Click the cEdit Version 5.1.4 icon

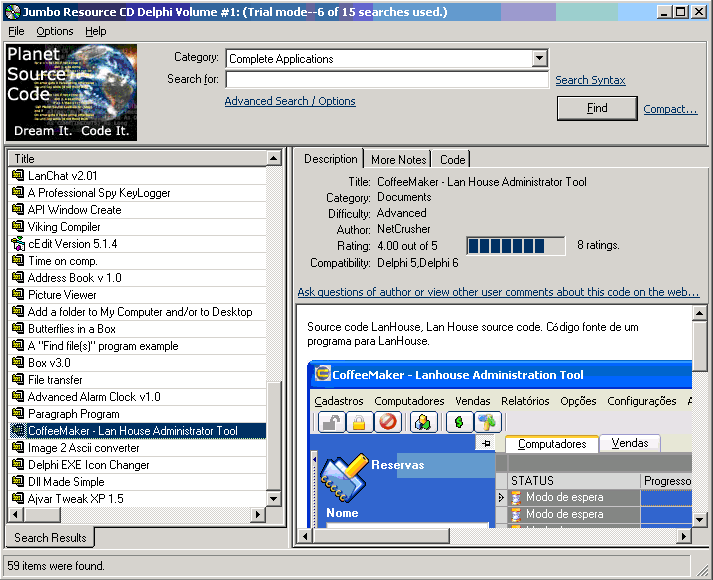(x=18, y=243)
